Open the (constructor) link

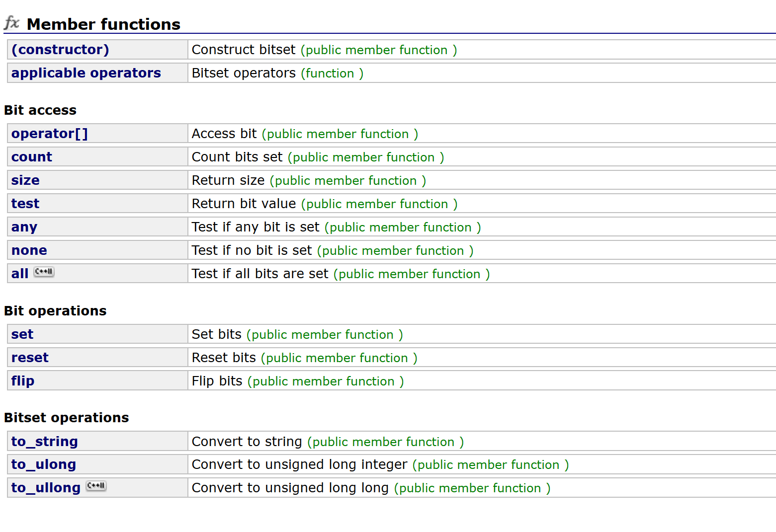click(60, 50)
